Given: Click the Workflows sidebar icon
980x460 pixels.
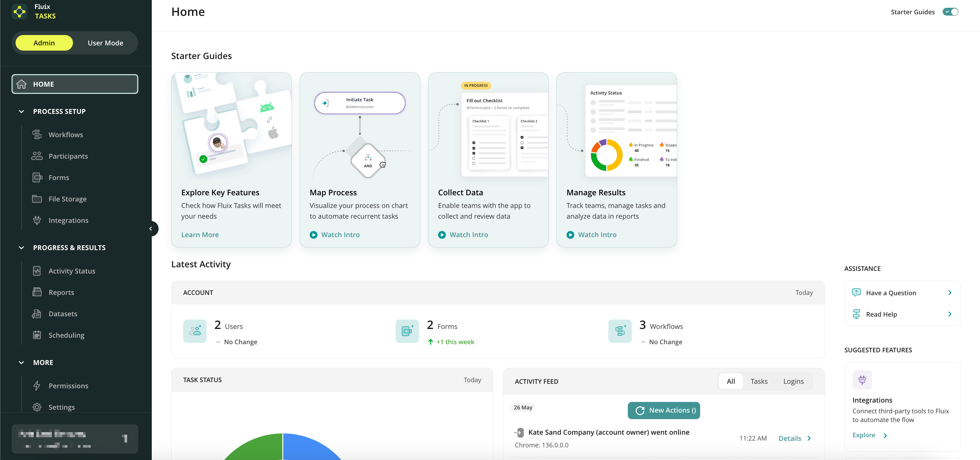Looking at the screenshot, I should [37, 134].
